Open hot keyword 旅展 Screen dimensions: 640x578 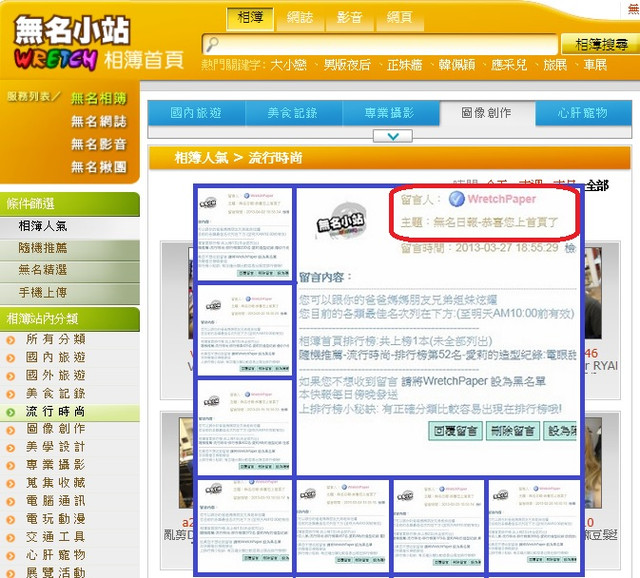pos(555,64)
